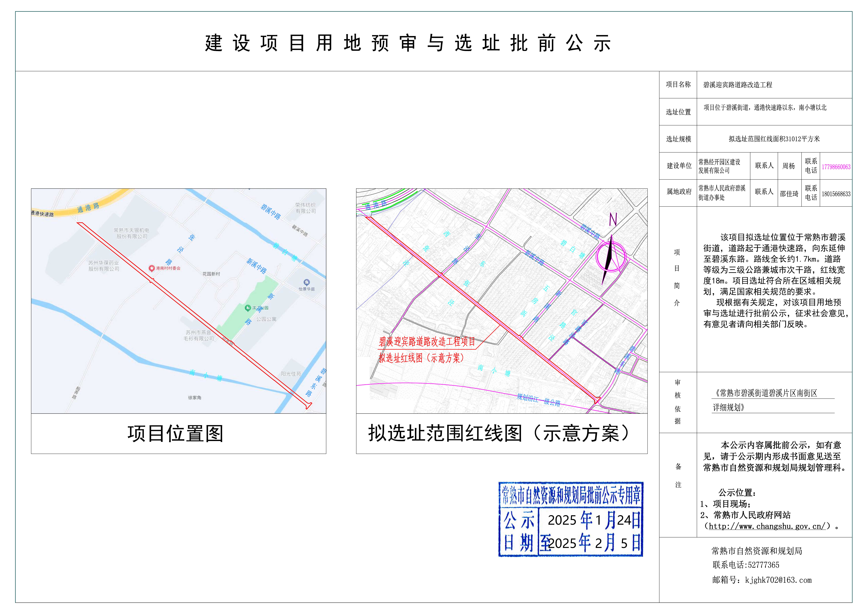This screenshot has width=868, height=614.
Task: Click the 徐家角 map label
Action: (195, 398)
